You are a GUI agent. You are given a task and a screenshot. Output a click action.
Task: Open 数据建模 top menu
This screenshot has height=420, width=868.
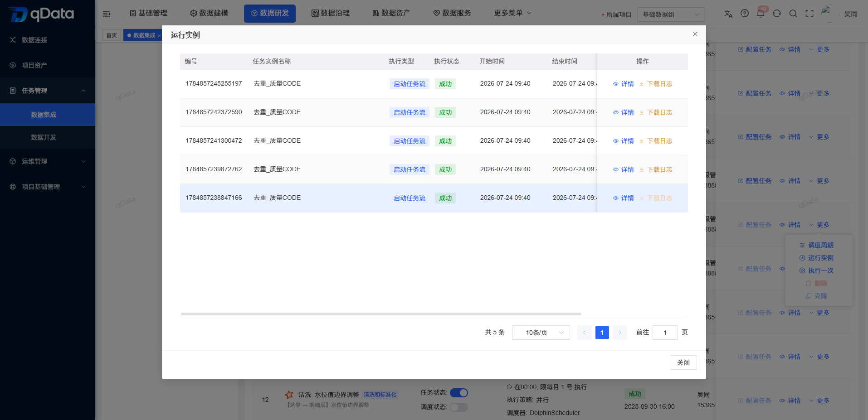point(209,13)
